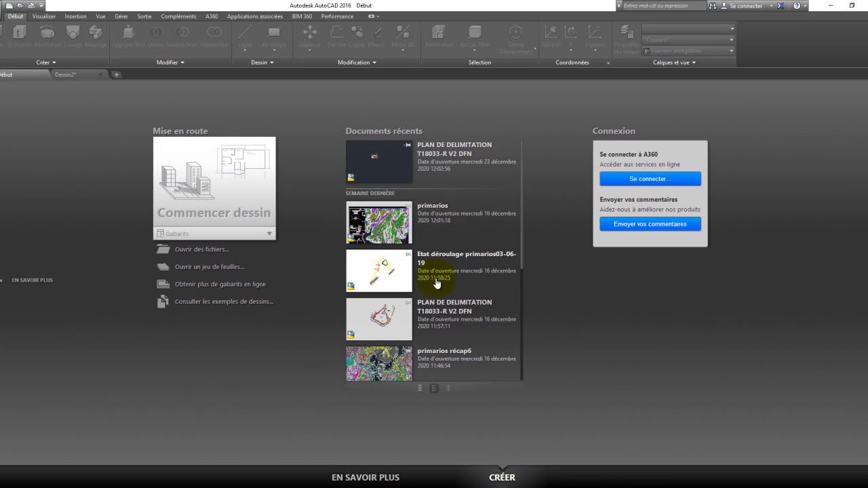Open the Visualiser ribbon tab
The width and height of the screenshot is (868, 488).
tap(44, 16)
